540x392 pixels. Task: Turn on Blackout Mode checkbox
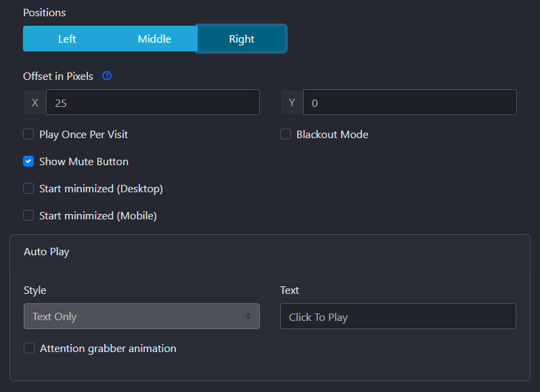(286, 134)
